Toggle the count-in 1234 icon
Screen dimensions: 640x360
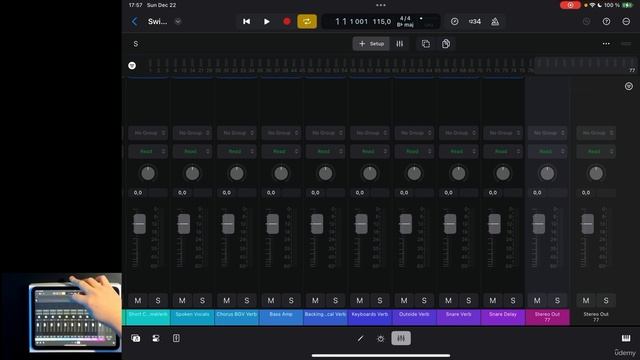point(475,22)
